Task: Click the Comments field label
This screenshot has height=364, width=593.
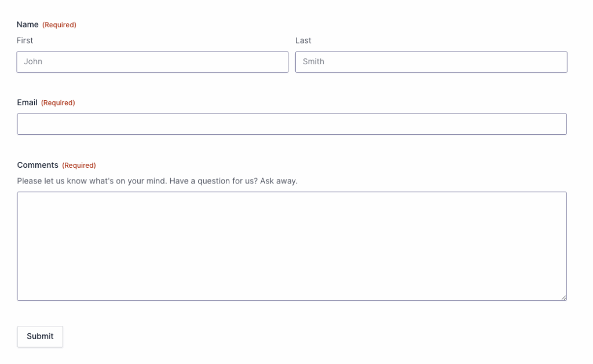Action: point(38,165)
